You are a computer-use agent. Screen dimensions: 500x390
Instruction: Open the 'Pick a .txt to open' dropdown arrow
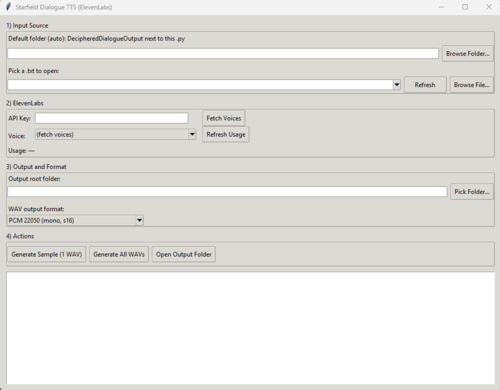(397, 85)
